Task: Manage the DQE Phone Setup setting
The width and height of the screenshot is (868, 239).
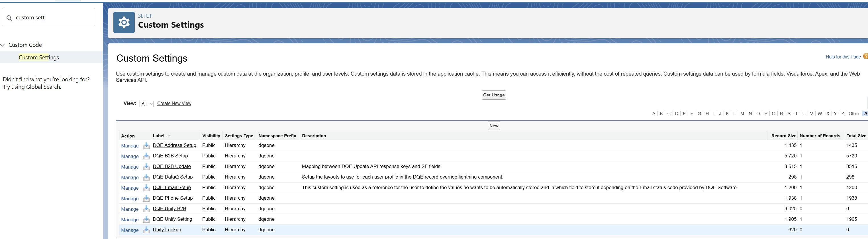Action: [x=130, y=199]
